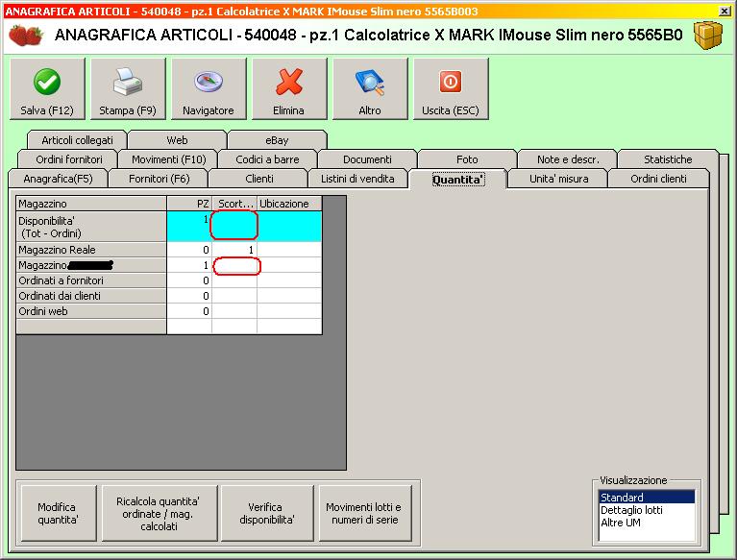Click the yellow boxes icon in header
This screenshot has height=560, width=737.
pos(708,35)
